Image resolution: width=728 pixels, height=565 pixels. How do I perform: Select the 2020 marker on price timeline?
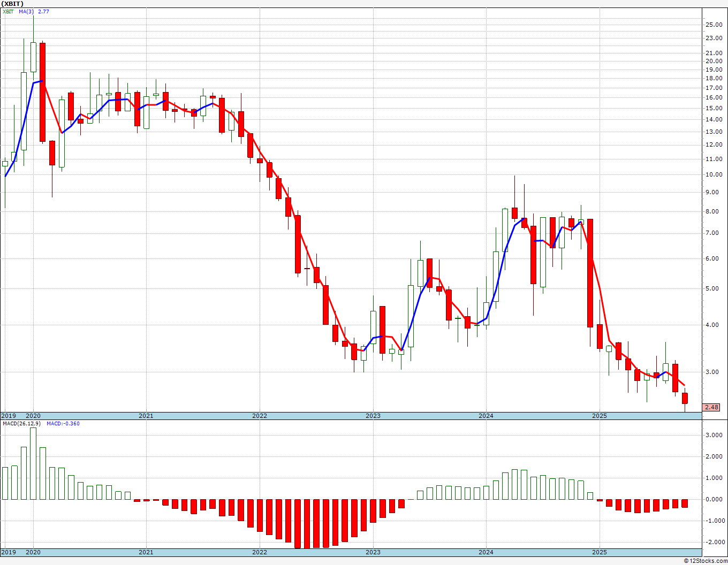click(x=33, y=416)
